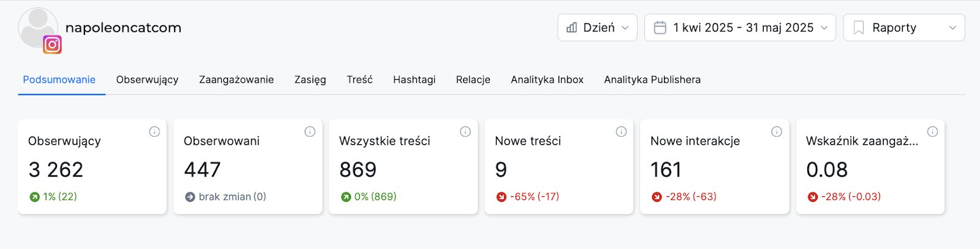The image size is (980, 249).
Task: Click the 447 Obserwowani value
Action: click(202, 170)
